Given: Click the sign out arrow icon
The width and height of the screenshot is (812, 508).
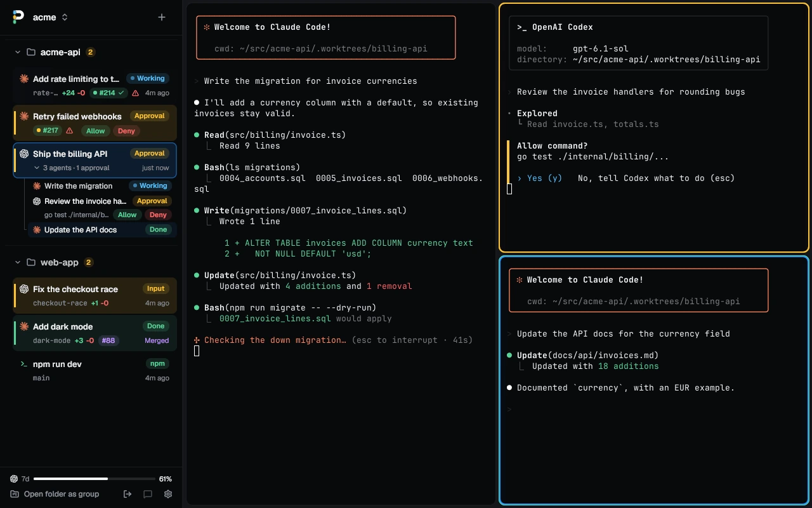Looking at the screenshot, I should pos(128,494).
